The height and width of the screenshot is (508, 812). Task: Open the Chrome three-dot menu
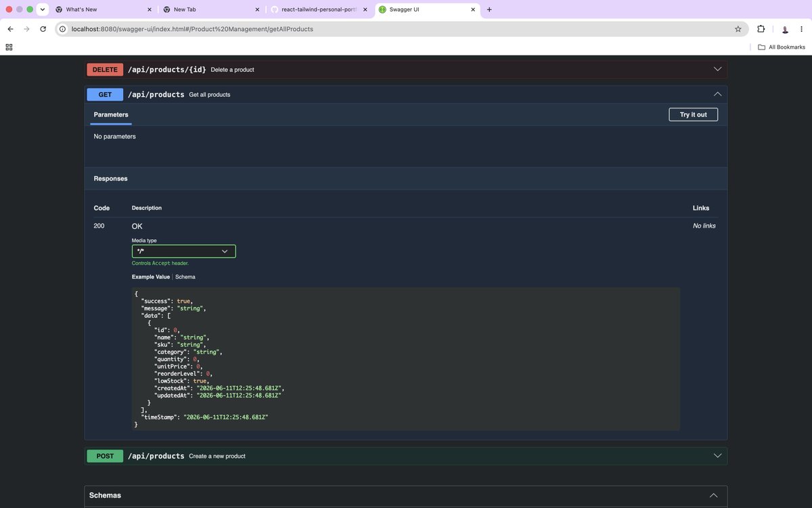point(802,29)
